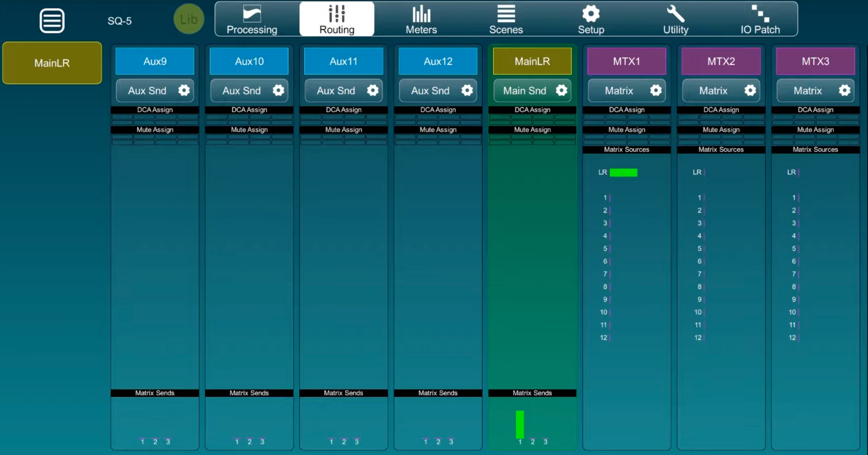Select the Aux11 channel name button
Viewport: 868px width, 455px height.
point(343,61)
